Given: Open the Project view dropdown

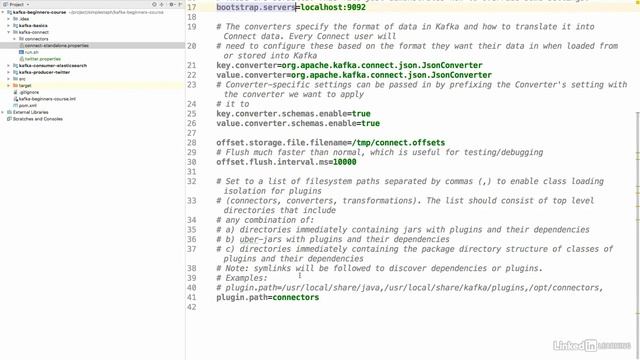Looking at the screenshot, I should click(28, 4).
